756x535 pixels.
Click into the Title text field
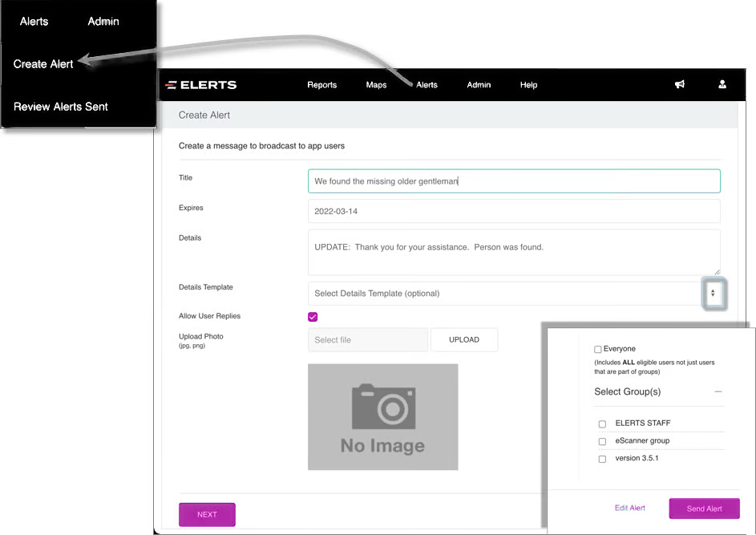pos(514,181)
